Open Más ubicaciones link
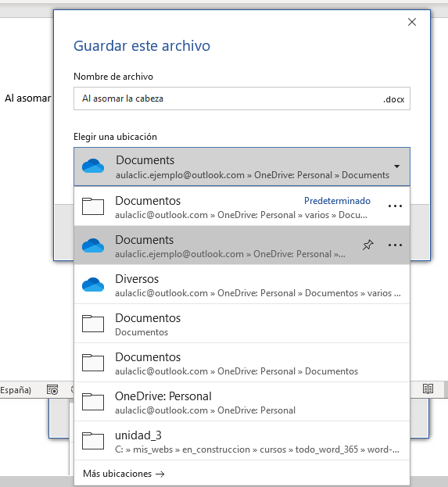This screenshot has width=448, height=487. 124,474
